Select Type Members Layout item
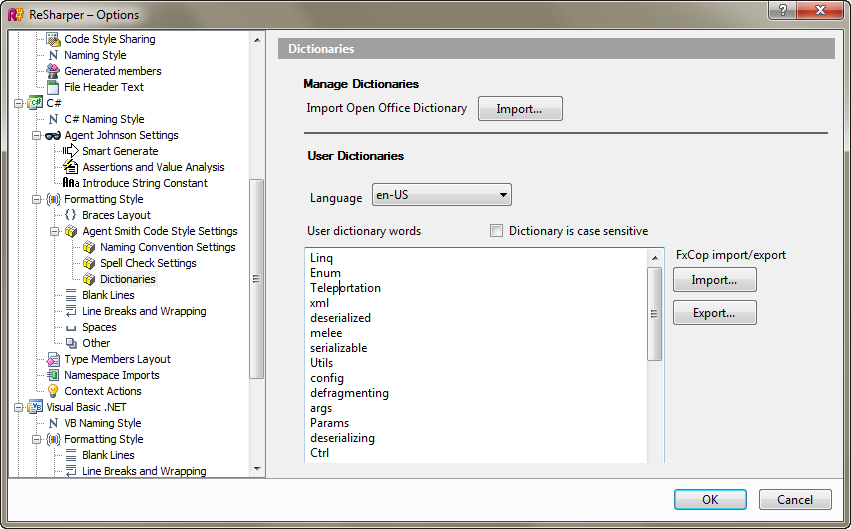This screenshot has width=851, height=529. coord(117,359)
